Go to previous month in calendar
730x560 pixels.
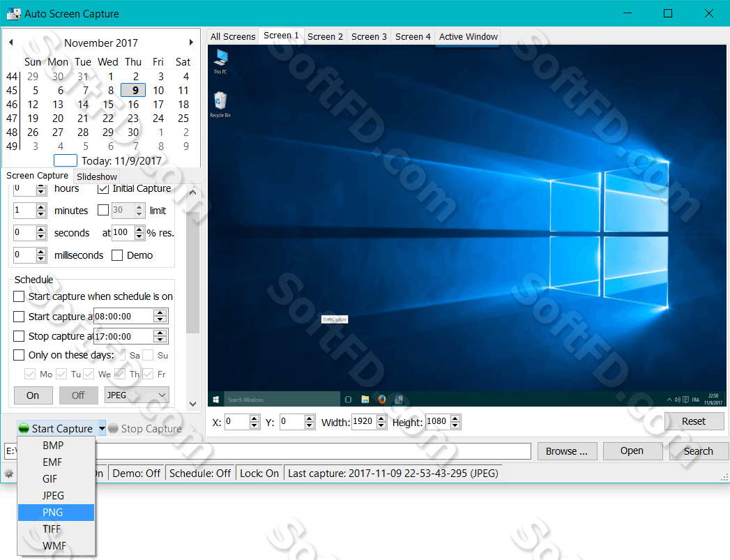coord(11,43)
